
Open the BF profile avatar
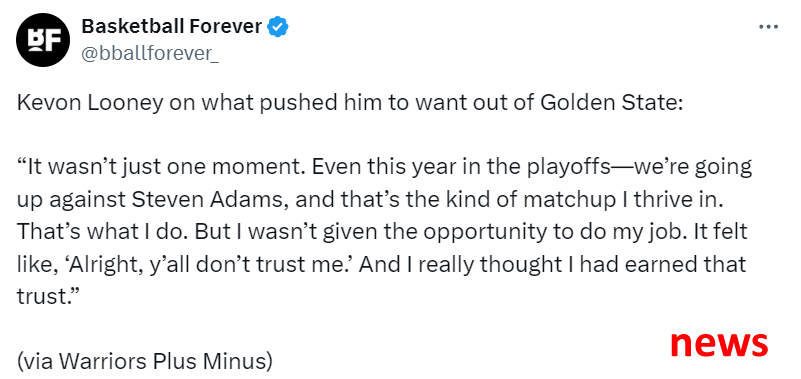42,40
